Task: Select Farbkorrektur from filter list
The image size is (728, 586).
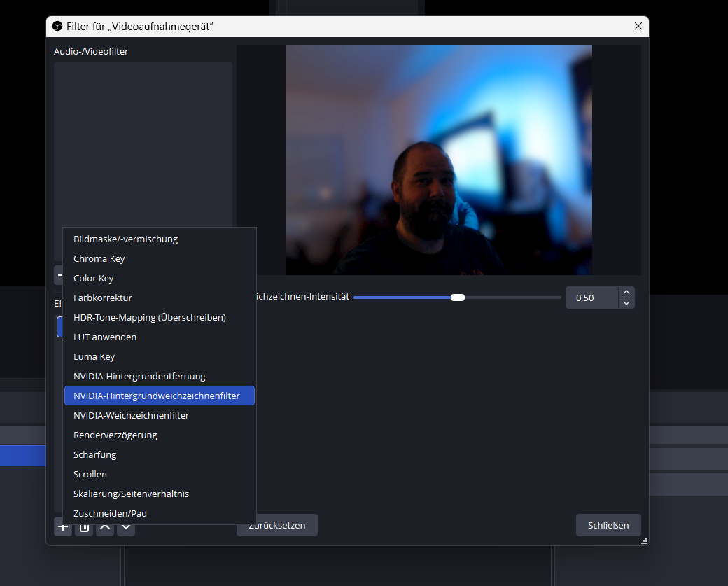Action: pyautogui.click(x=103, y=298)
